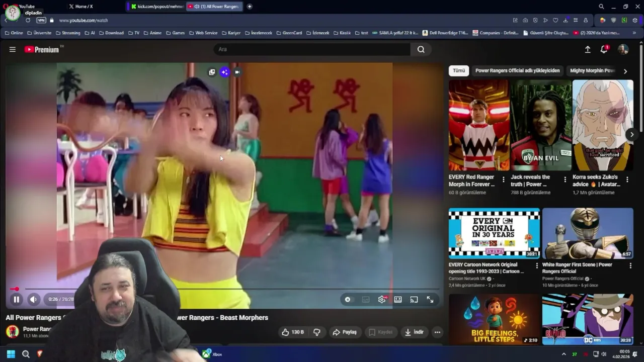Show next shorts with shelf arrow
This screenshot has height=362, width=644.
632,134
